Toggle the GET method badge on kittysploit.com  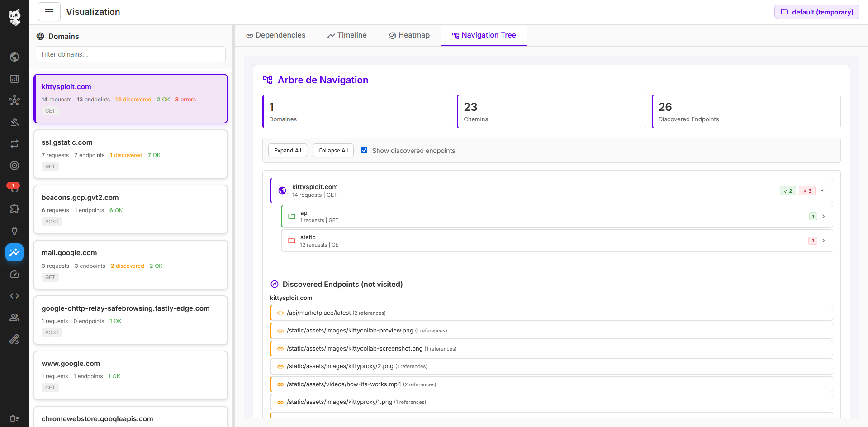50,110
